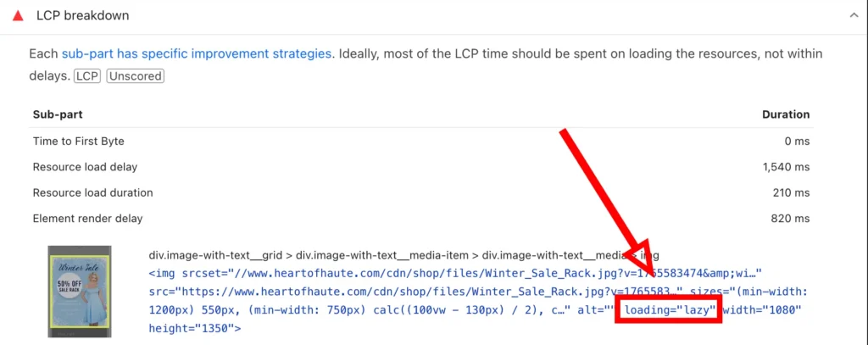Click the highlighted loading="lazy" attribute

pyautogui.click(x=669, y=310)
